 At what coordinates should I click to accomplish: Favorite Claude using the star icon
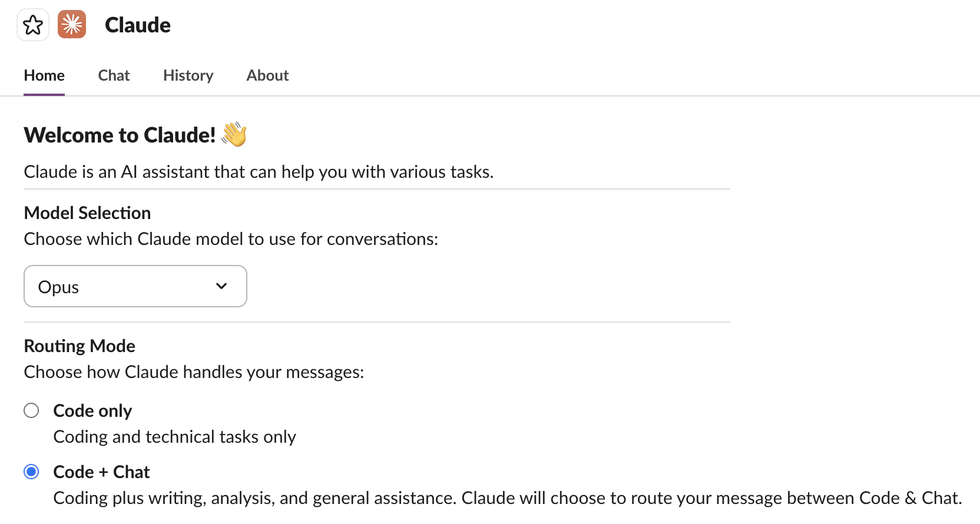point(33,24)
